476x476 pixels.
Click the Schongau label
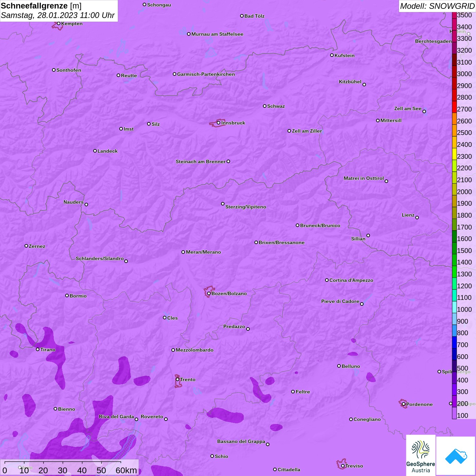pos(159,5)
